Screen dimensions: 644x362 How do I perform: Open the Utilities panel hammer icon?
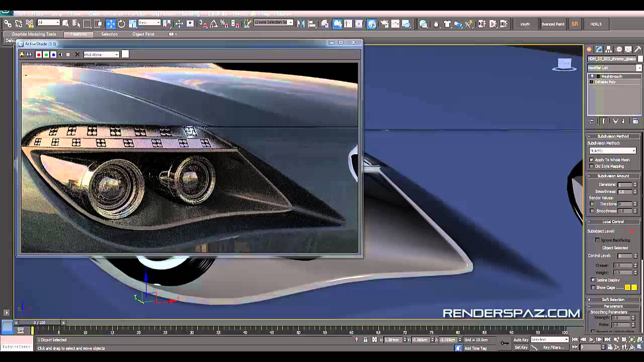coord(638,49)
